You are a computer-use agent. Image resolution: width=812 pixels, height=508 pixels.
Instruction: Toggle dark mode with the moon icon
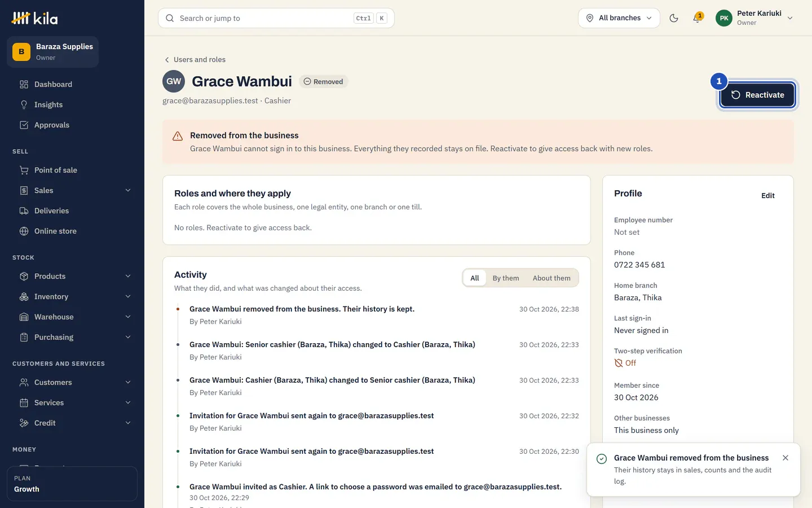[x=674, y=18]
